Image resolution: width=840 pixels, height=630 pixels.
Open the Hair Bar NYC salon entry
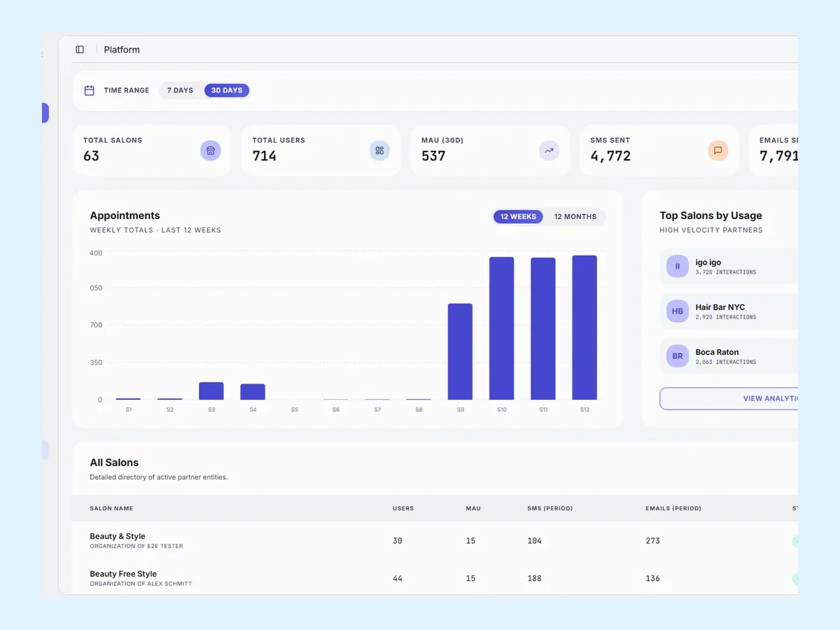[x=729, y=311]
